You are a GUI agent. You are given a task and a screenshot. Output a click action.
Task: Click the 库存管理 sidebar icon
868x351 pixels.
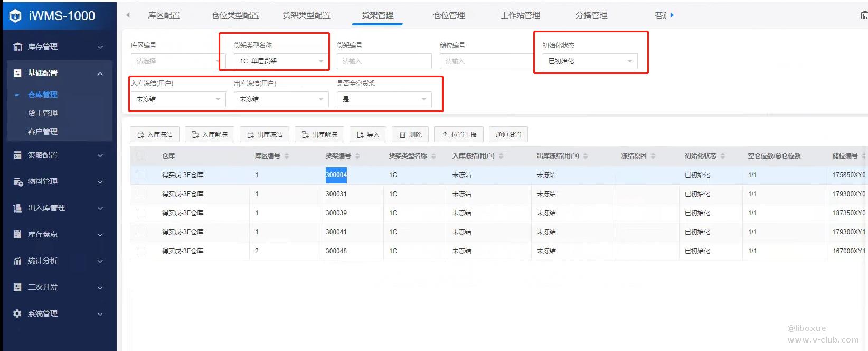click(17, 47)
